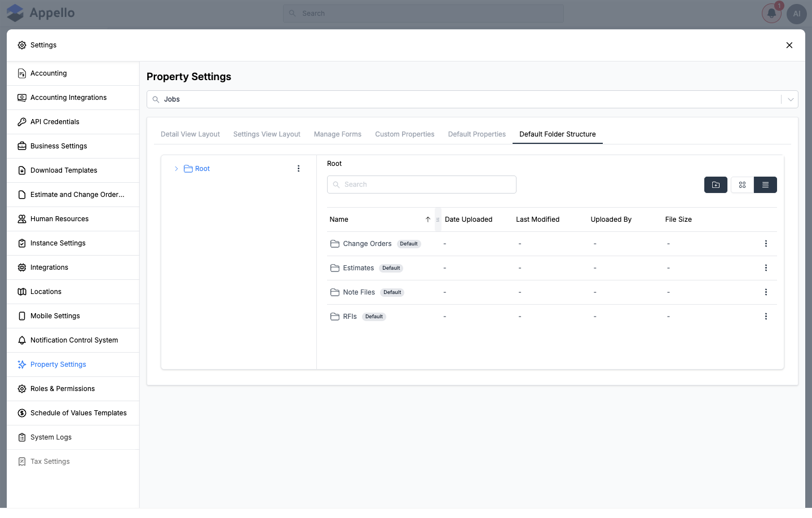The image size is (812, 518).
Task: Open Roles & Permissions settings
Action: [73, 389]
